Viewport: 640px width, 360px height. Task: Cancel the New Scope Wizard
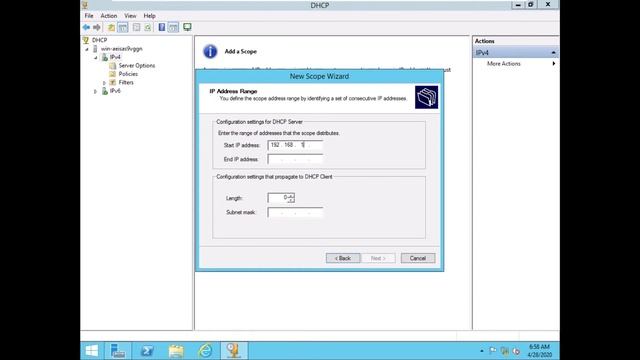418,258
